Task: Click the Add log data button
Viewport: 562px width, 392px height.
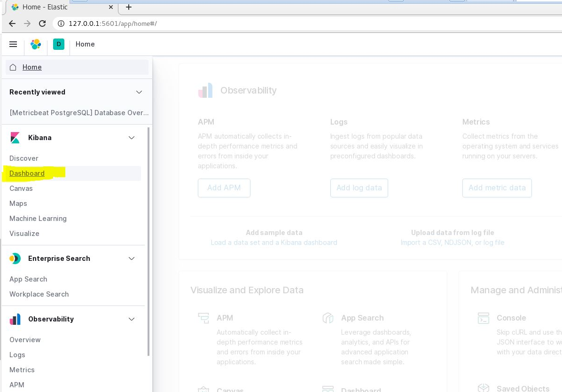Action: 359,188
